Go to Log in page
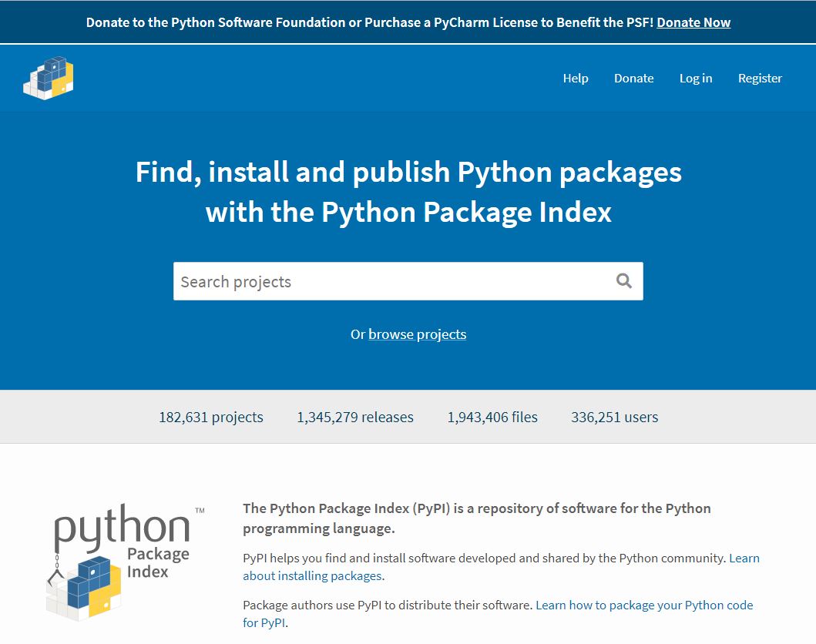The image size is (816, 644). click(695, 78)
